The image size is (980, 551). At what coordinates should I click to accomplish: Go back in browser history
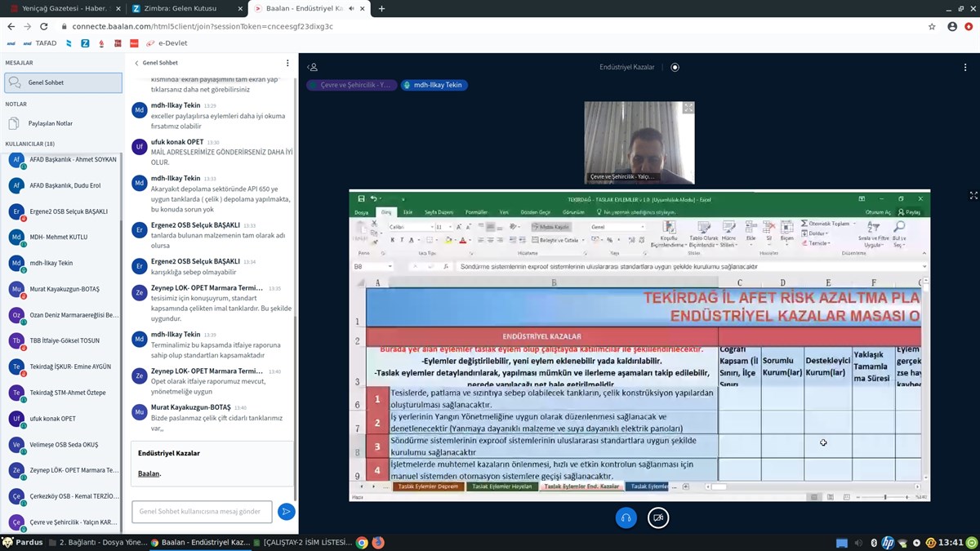pos(11,26)
